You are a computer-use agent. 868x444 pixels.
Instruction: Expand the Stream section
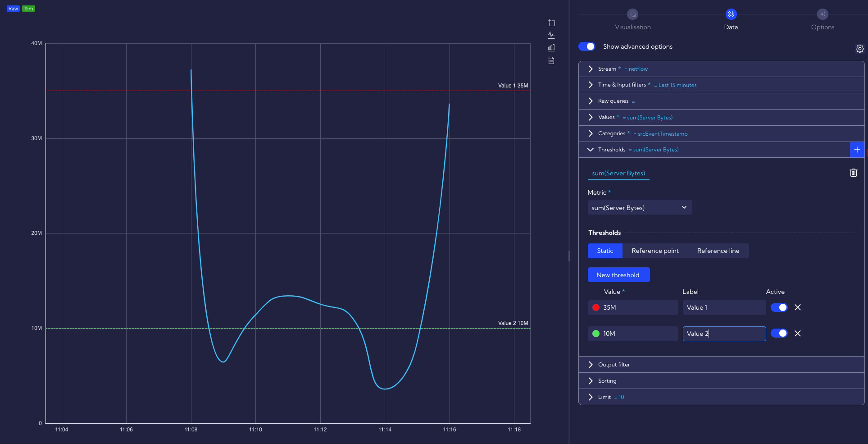(x=721, y=69)
